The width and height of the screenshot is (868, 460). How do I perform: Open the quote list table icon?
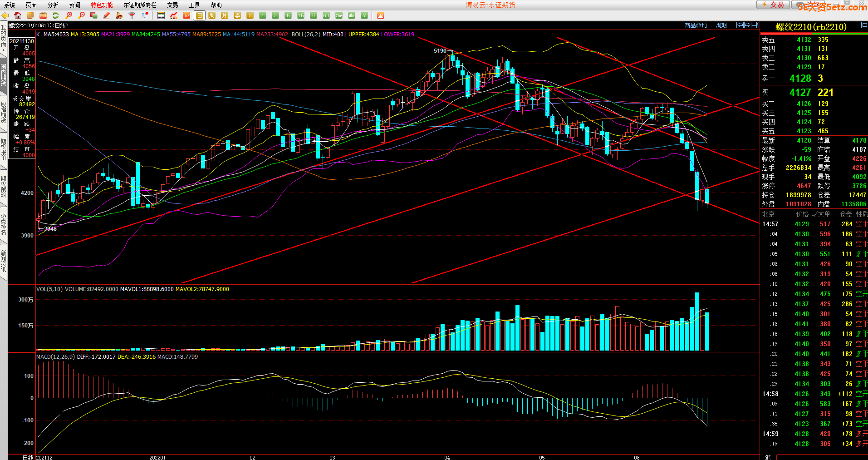tap(161, 15)
